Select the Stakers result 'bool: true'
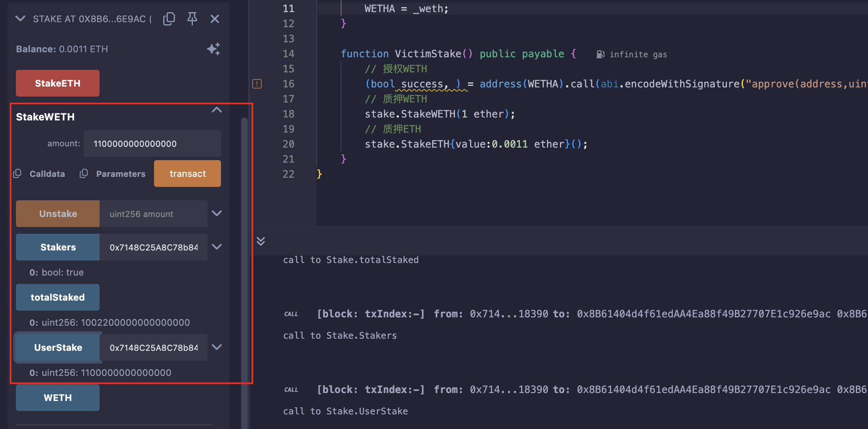Viewport: 868px width, 429px height. coord(63,272)
